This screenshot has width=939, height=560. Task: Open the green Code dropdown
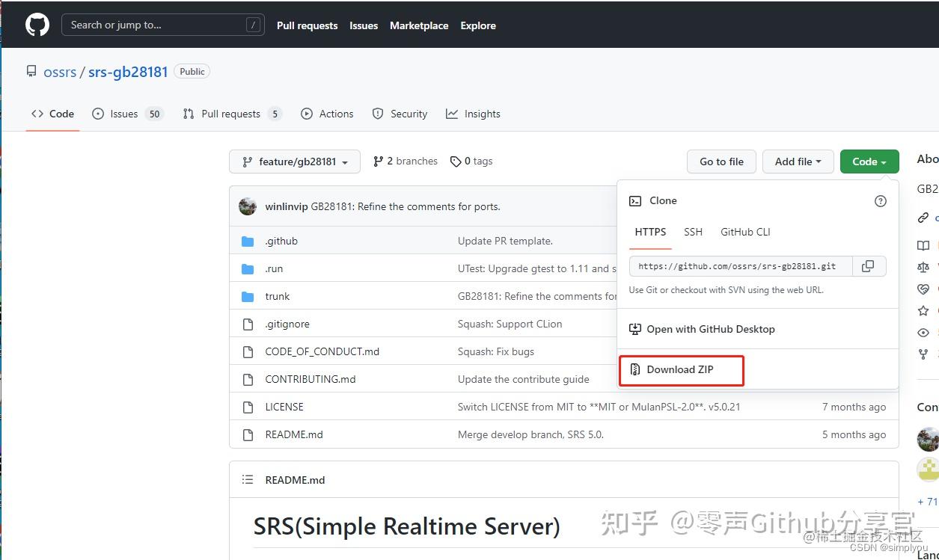point(869,161)
